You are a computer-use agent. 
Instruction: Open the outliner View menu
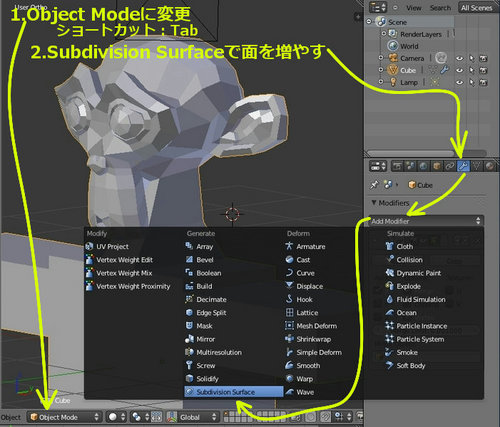point(413,8)
